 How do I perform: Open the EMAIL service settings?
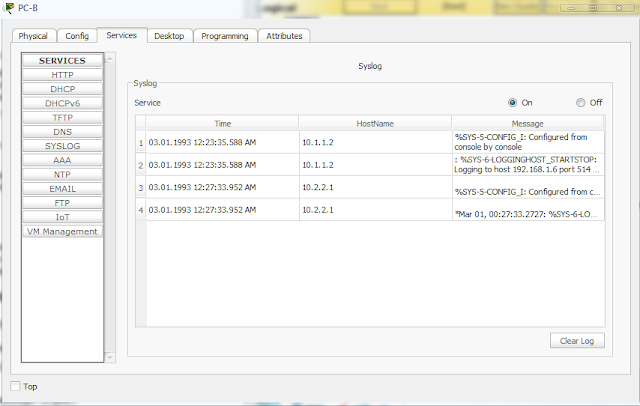click(x=62, y=189)
